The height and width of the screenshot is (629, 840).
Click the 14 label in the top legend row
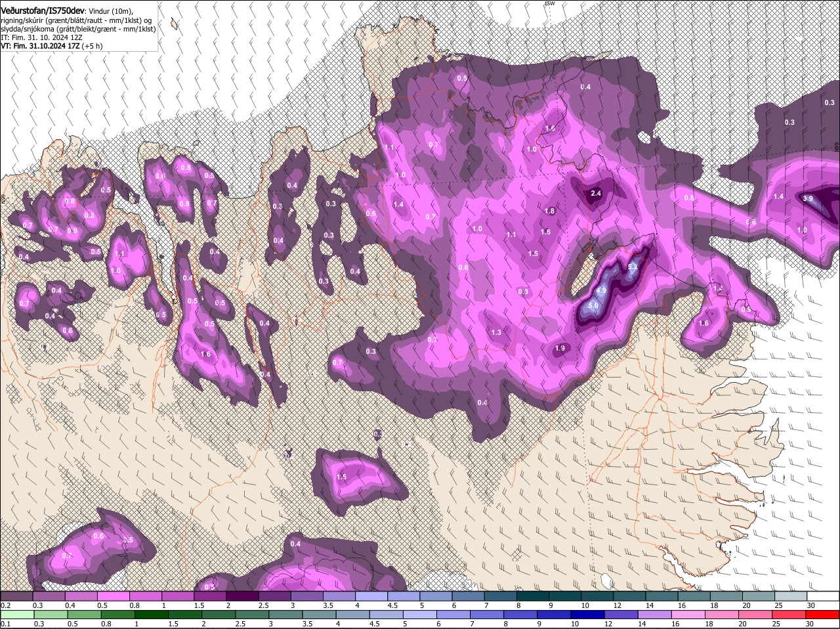(x=650, y=605)
